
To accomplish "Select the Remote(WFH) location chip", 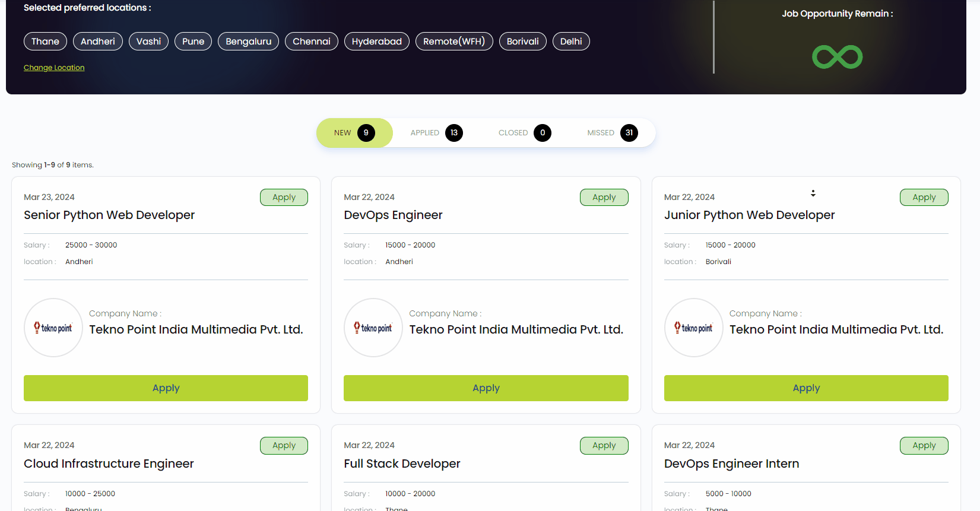I will click(x=454, y=42).
